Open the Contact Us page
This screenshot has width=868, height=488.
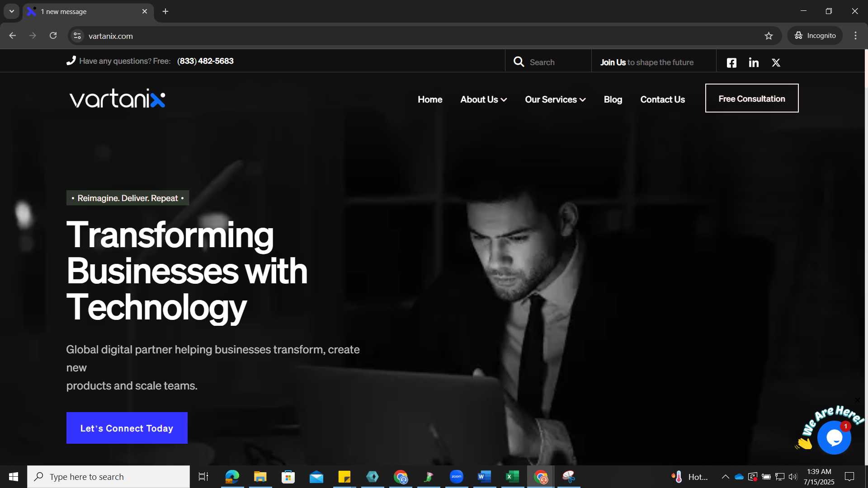tap(662, 99)
